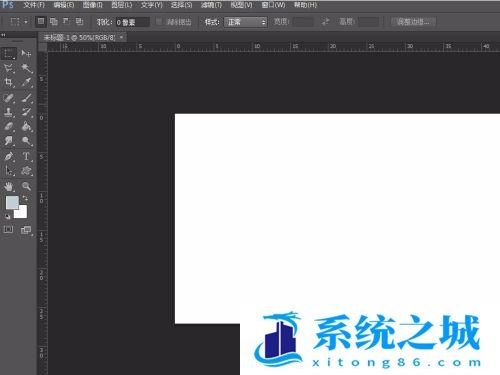Open the foreground color picker

click(x=11, y=202)
